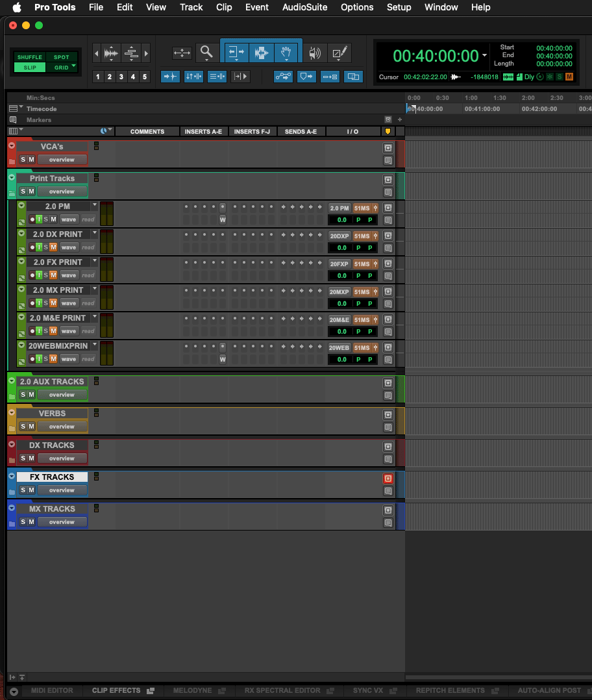Click the Zoom toggle arrows icon

(x=182, y=53)
